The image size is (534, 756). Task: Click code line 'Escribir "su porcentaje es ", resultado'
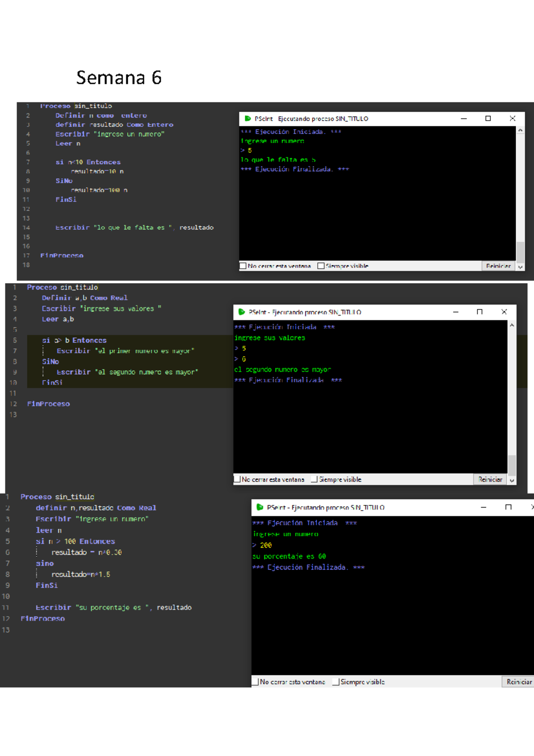[x=113, y=607]
